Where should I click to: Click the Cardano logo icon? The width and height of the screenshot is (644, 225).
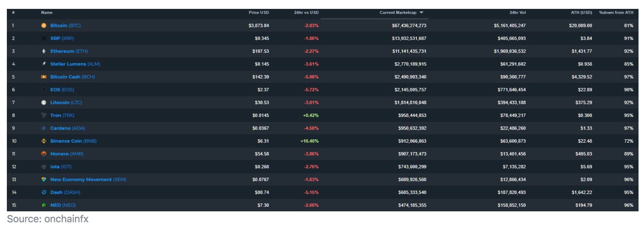tap(44, 128)
